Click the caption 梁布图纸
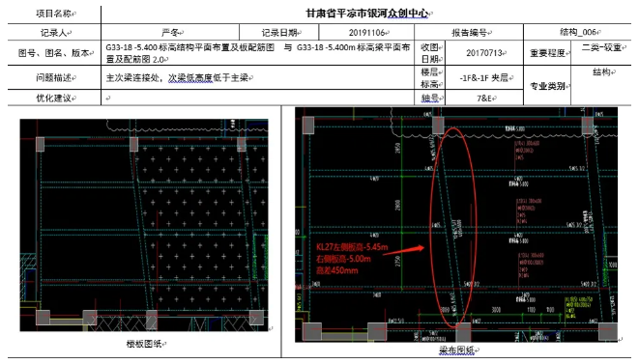This screenshot has height=364, width=639. tap(456, 350)
